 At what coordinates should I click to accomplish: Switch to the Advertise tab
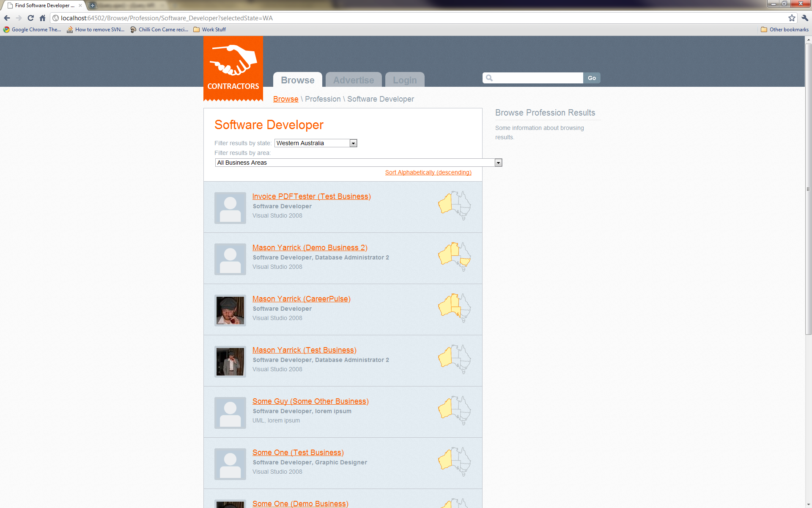[353, 80]
